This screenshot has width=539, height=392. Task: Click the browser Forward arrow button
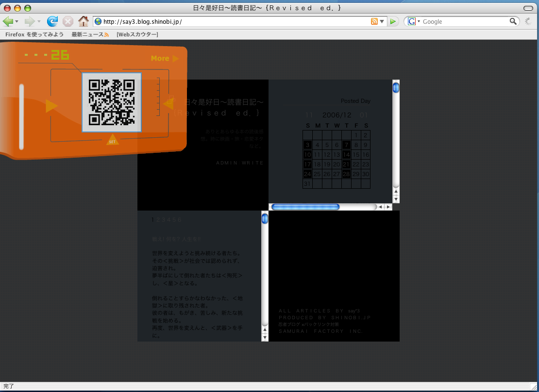tap(30, 21)
